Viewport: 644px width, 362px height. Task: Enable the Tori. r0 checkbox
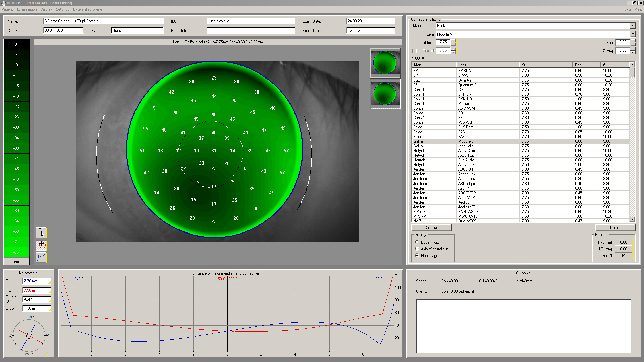pyautogui.click(x=414, y=51)
